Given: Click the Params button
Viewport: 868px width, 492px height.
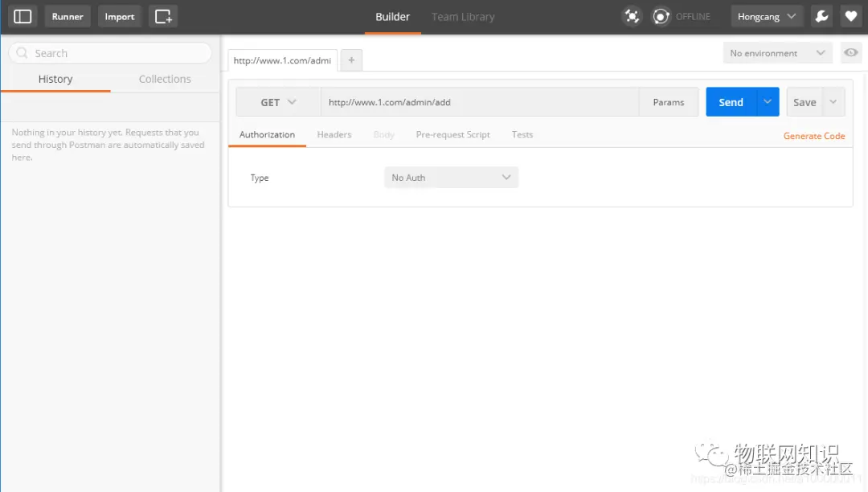Looking at the screenshot, I should [668, 102].
